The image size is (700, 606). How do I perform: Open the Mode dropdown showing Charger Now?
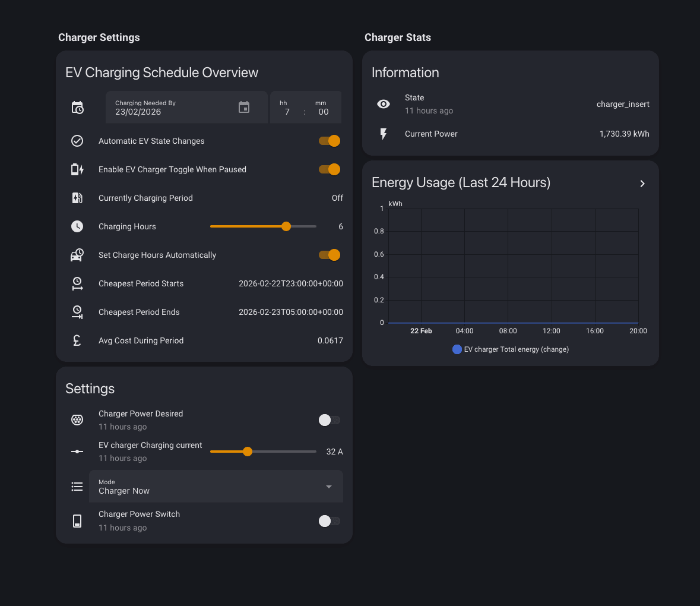click(216, 486)
